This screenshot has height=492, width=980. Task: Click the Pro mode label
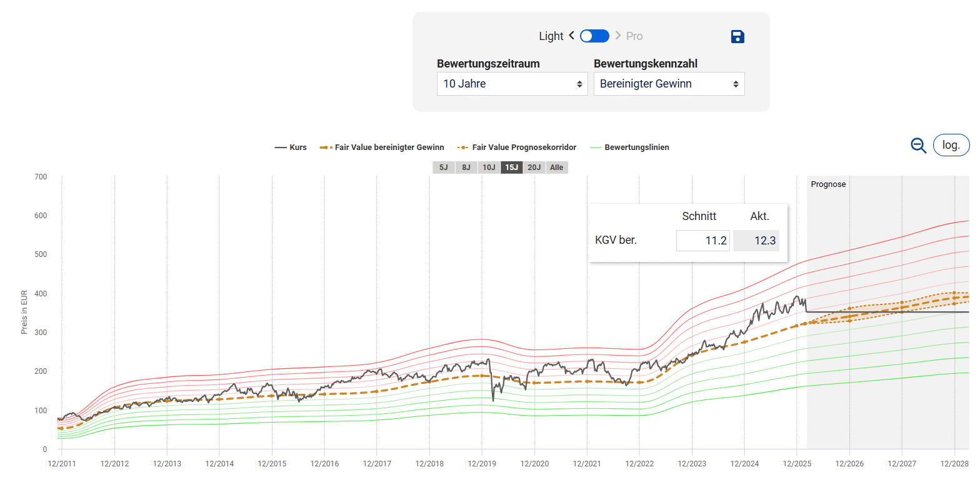634,36
